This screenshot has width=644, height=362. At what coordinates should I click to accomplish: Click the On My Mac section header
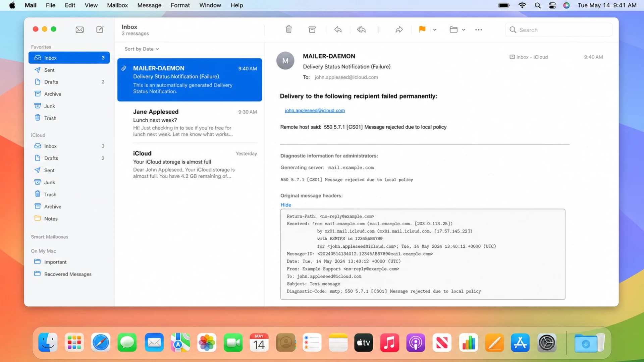pyautogui.click(x=43, y=251)
